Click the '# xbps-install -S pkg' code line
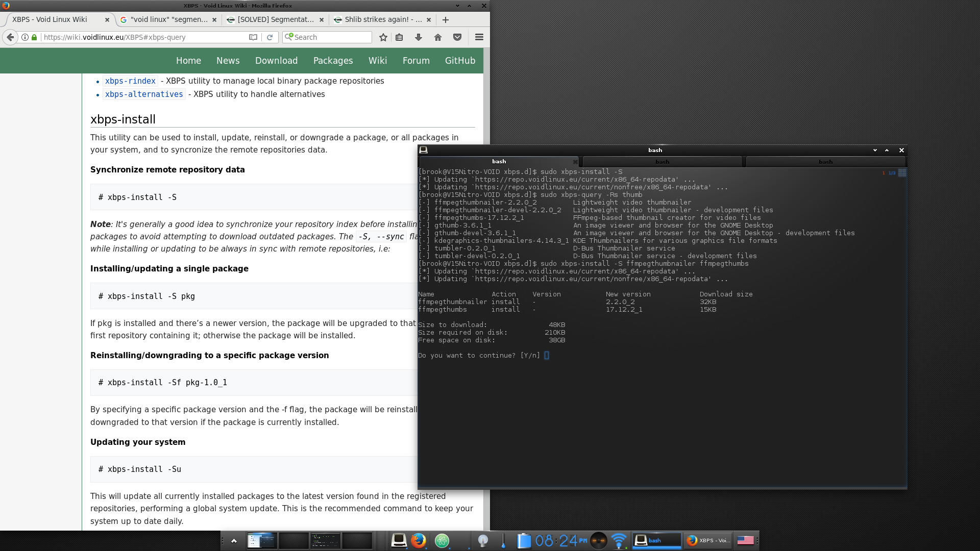The image size is (980, 551). point(146,296)
